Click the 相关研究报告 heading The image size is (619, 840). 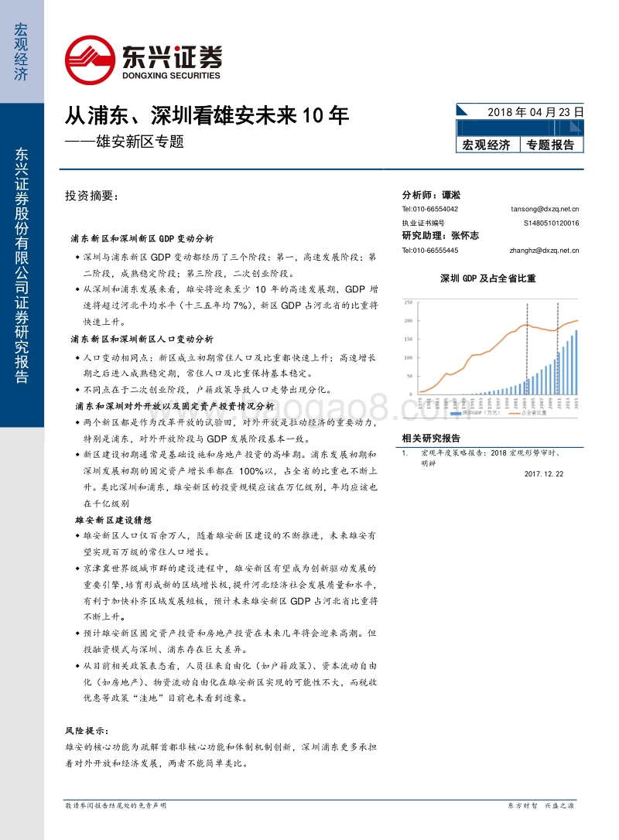point(431,438)
